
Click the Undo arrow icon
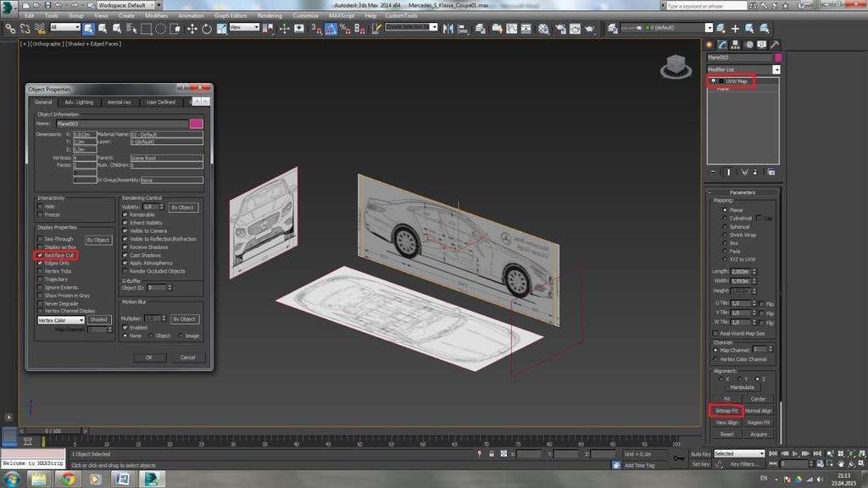coord(58,5)
